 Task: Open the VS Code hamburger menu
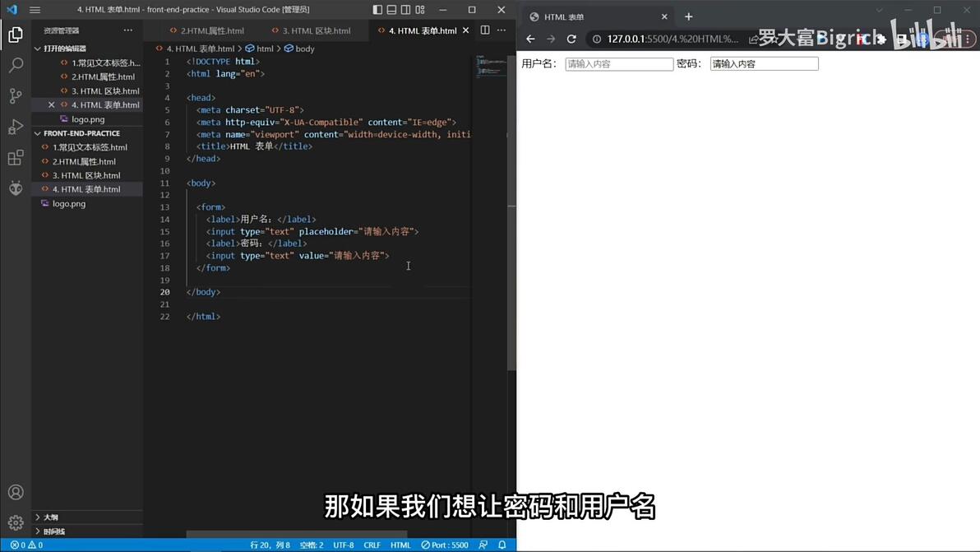click(x=35, y=9)
